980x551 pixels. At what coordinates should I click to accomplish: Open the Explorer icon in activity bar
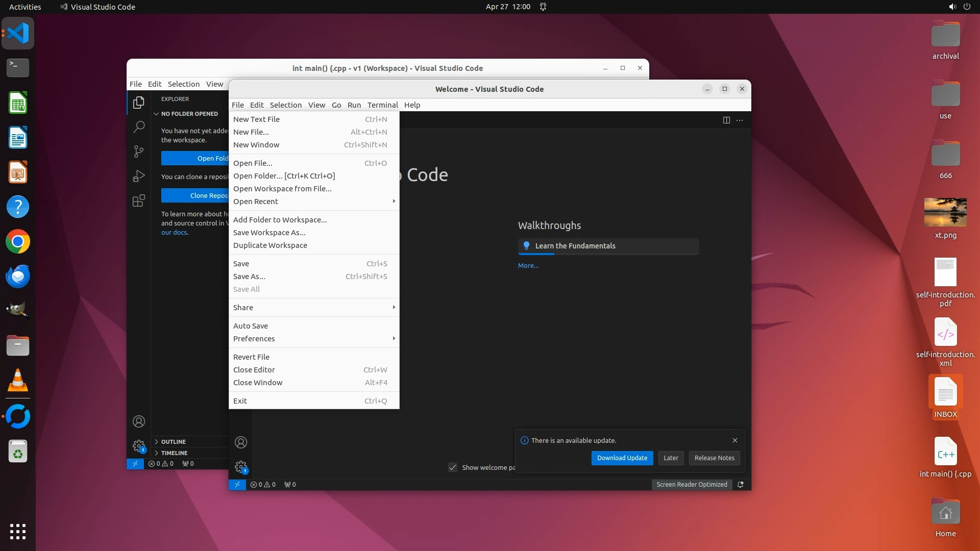[138, 103]
